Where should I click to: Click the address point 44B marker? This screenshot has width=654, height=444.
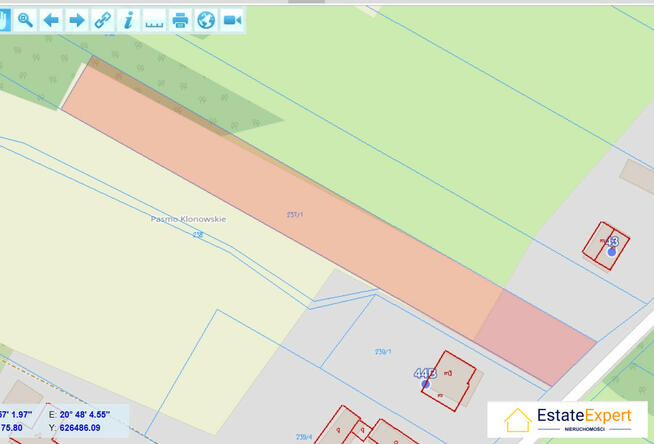pyautogui.click(x=425, y=384)
